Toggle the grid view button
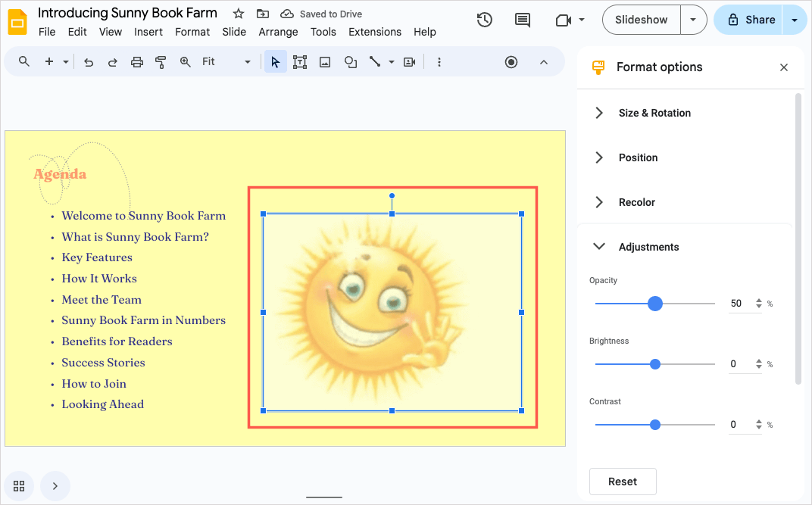Image resolution: width=812 pixels, height=505 pixels. point(19,486)
